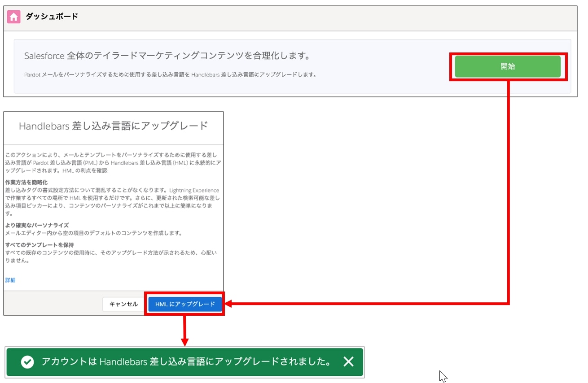Screen dimensions: 588x383
Task: Click the 作業方法を簡略化 heading
Action: click(x=26, y=183)
